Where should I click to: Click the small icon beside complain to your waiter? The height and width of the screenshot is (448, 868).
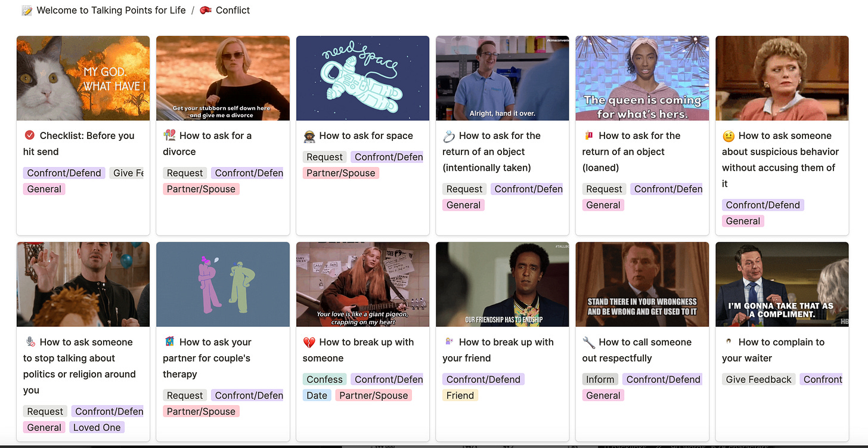coord(728,342)
